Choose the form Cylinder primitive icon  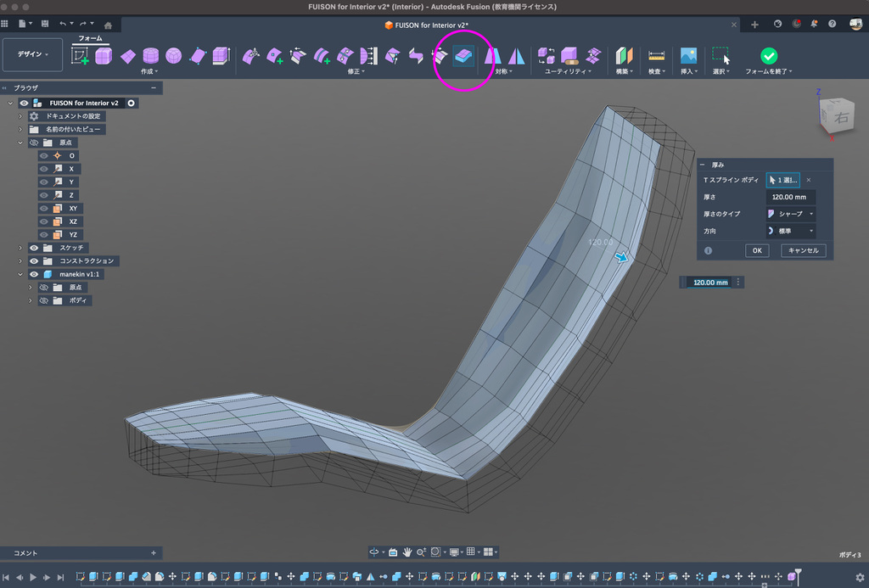click(151, 56)
